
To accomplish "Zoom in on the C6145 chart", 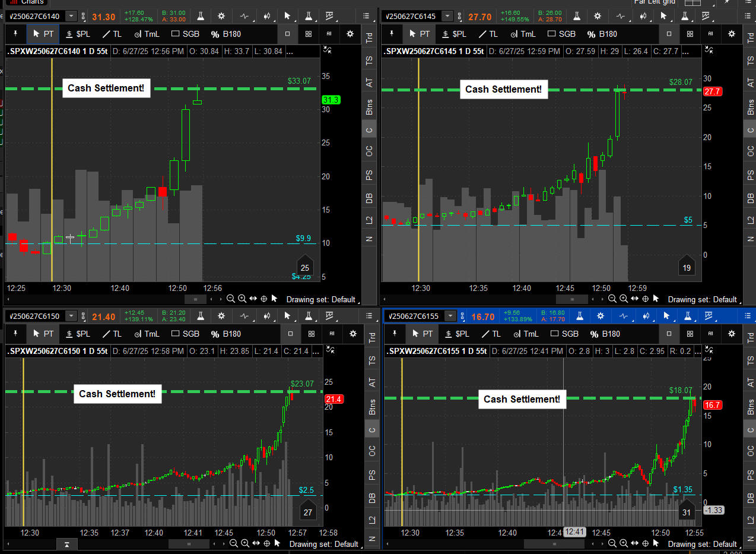I will tap(624, 299).
